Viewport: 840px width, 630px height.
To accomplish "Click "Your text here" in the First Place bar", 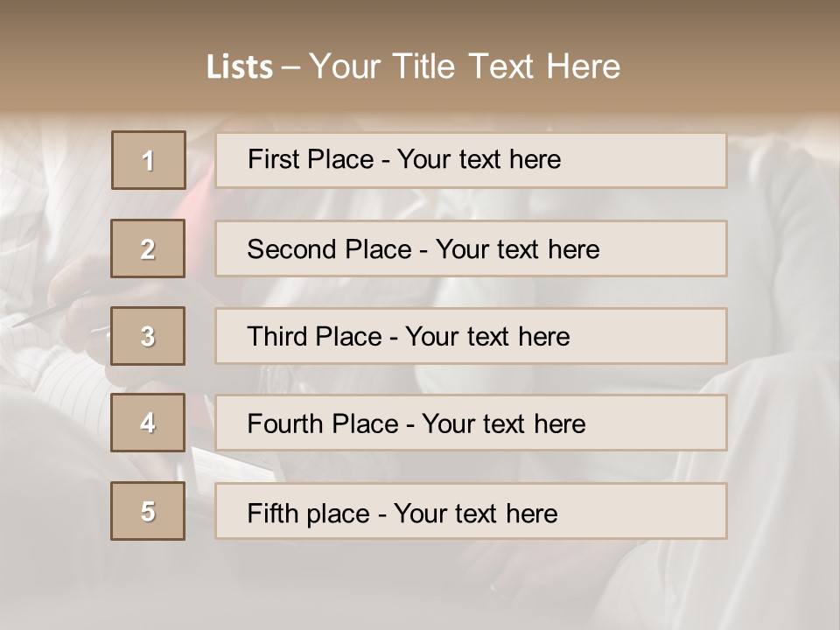I will (x=479, y=159).
